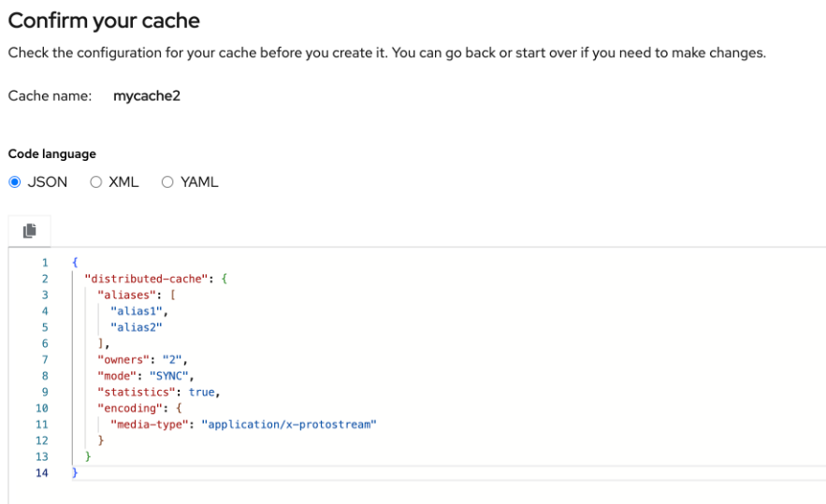Click the "media-type" key on line 11

tap(149, 425)
